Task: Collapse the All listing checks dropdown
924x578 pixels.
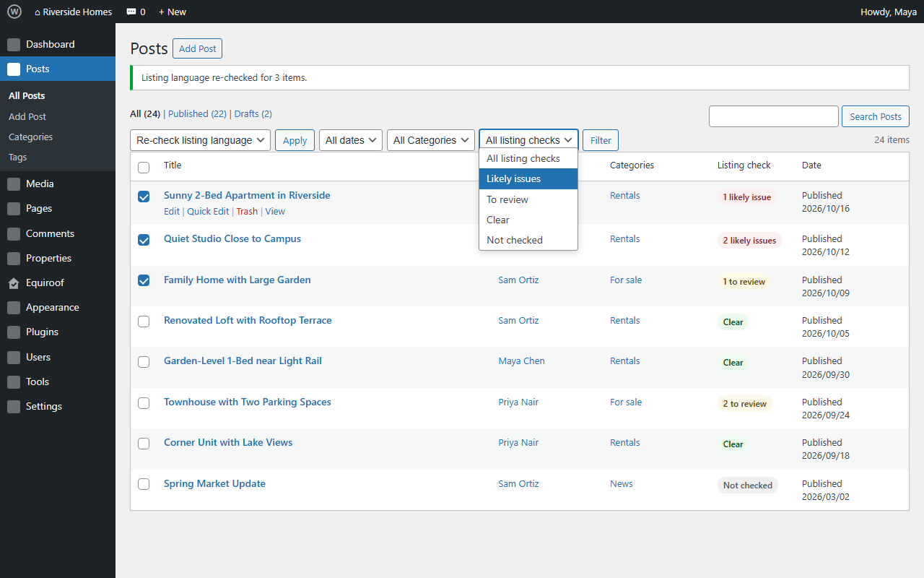Action: pos(529,140)
